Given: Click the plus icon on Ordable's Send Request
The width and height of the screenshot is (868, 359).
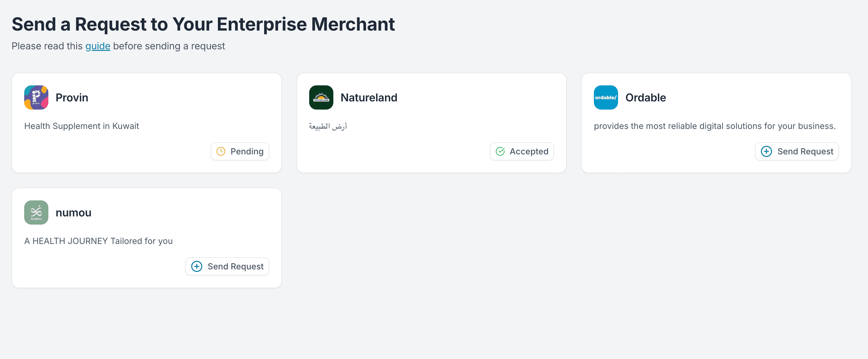Looking at the screenshot, I should point(767,151).
